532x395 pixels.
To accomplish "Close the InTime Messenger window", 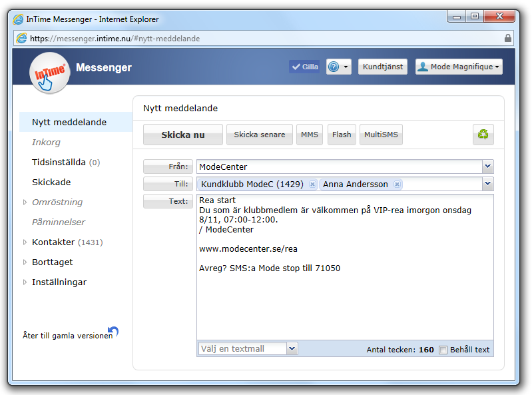I will coord(499,16).
